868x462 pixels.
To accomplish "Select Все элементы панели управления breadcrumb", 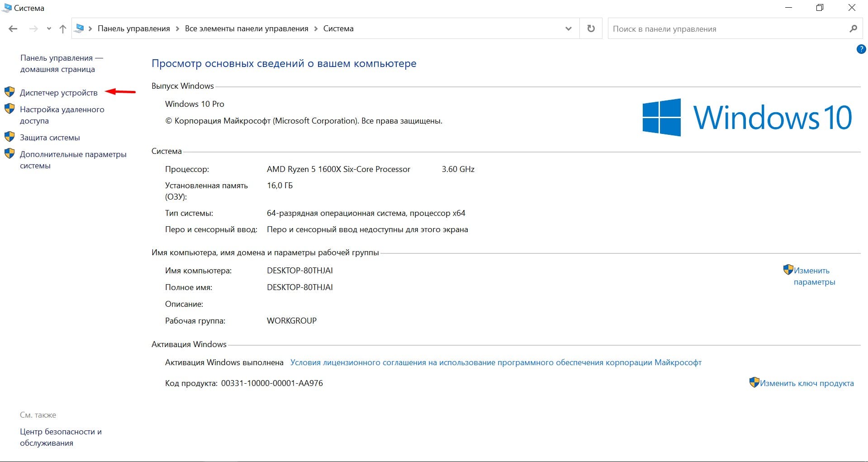I will tap(247, 29).
